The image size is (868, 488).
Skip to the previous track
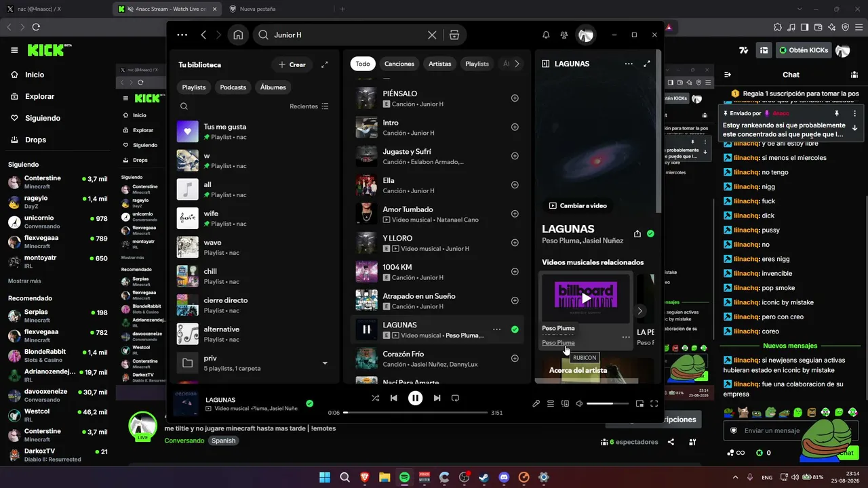393,398
